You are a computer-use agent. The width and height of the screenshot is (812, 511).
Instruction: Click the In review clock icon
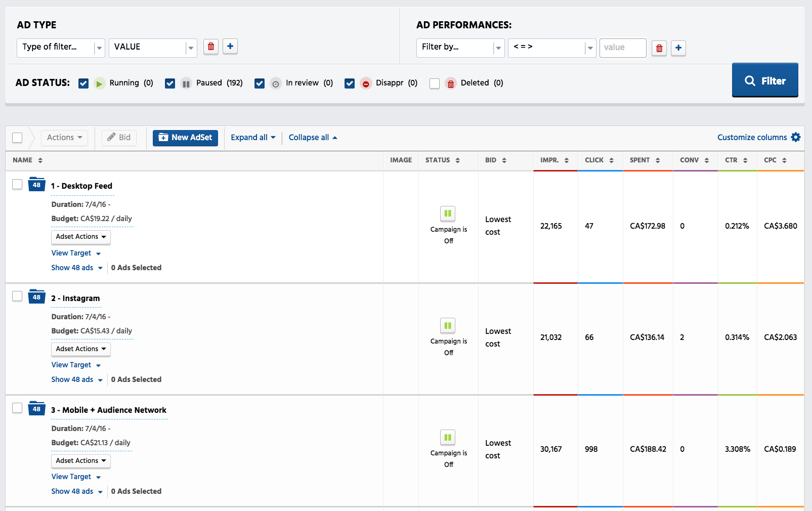click(276, 83)
